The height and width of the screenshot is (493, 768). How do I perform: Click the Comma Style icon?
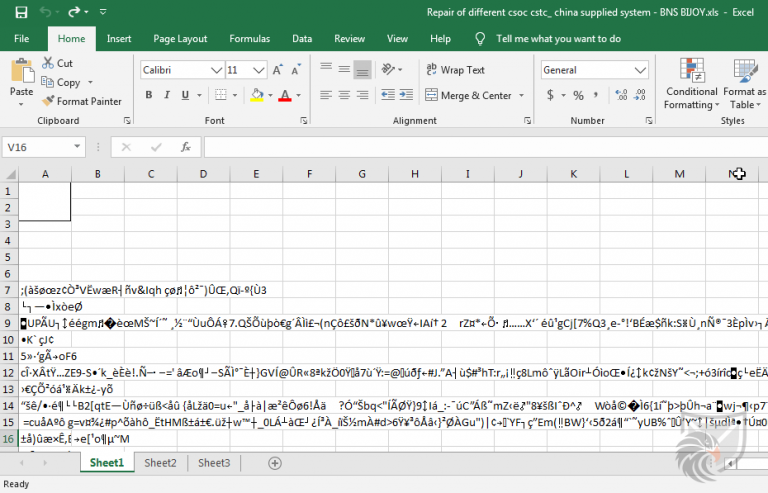pyautogui.click(x=596, y=95)
